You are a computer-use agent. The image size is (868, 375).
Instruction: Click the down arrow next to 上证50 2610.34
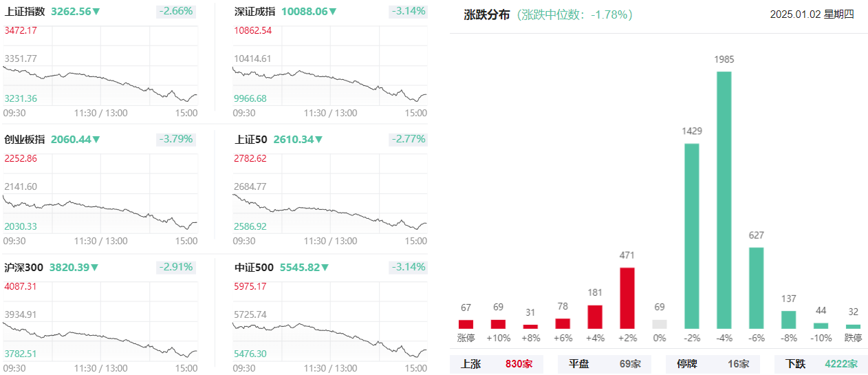pos(318,140)
